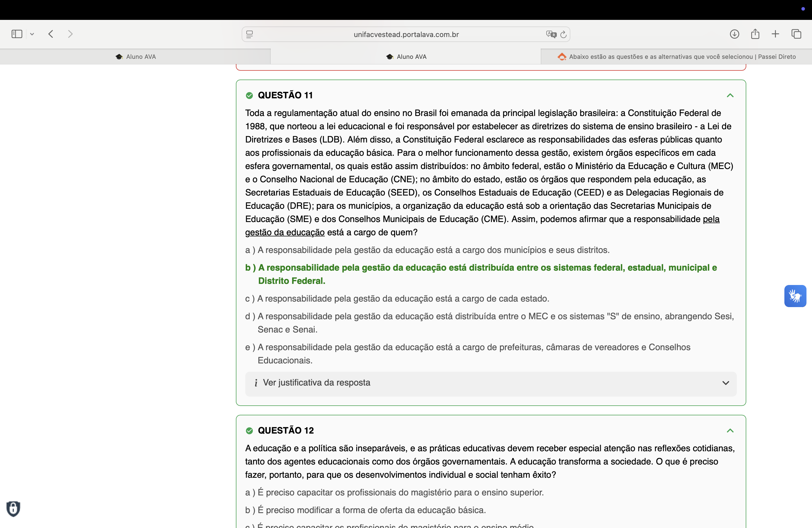Click the address bar URL field

(x=406, y=35)
